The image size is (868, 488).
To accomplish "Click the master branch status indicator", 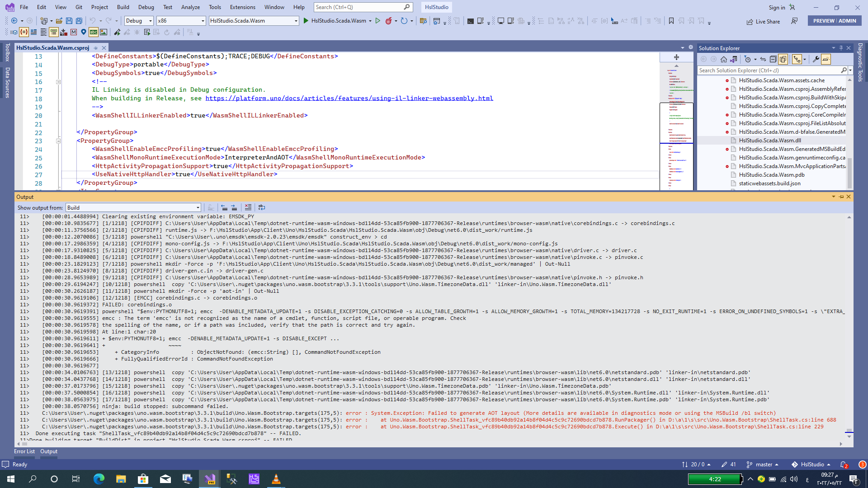I will click(763, 465).
